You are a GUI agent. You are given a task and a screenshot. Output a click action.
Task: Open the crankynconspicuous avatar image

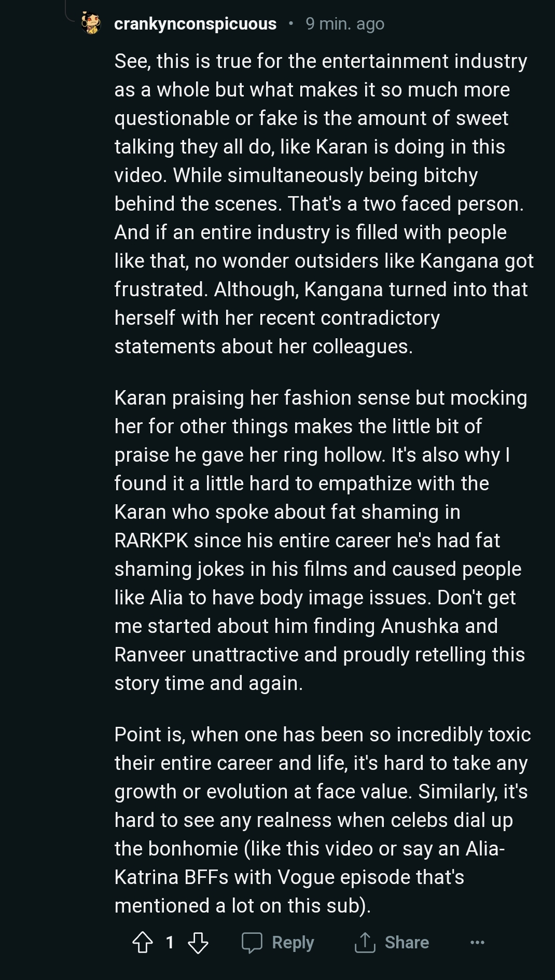(x=91, y=24)
